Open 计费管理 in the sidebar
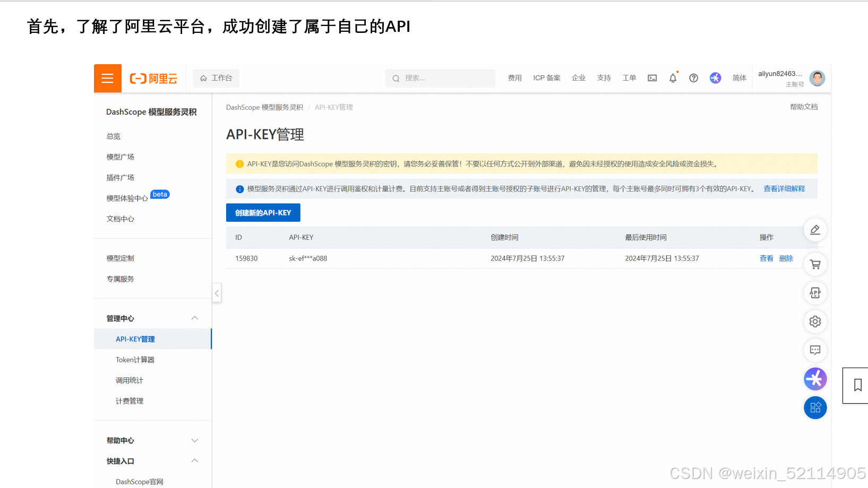868x488 pixels. [x=130, y=401]
